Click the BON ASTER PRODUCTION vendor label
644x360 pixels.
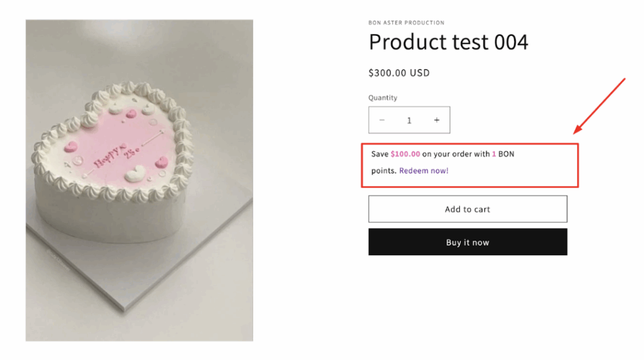(406, 23)
